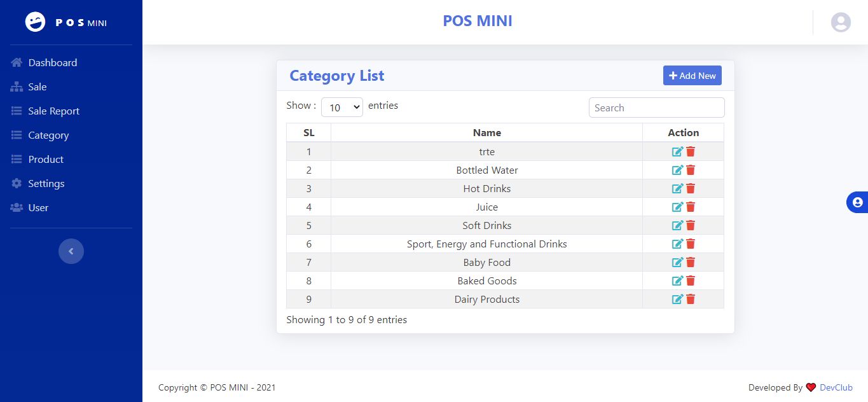This screenshot has height=402, width=868.
Task: Navigate to the Product page
Action: coord(46,159)
